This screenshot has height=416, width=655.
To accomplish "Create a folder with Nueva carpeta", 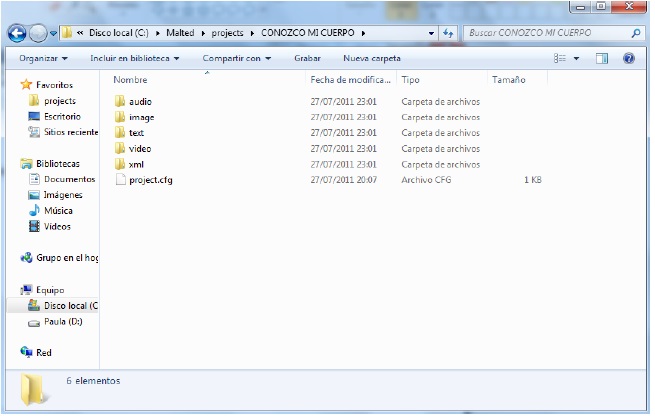I will (372, 58).
